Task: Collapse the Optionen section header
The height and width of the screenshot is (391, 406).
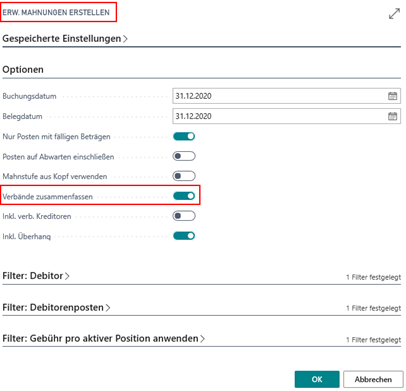Action: (23, 70)
